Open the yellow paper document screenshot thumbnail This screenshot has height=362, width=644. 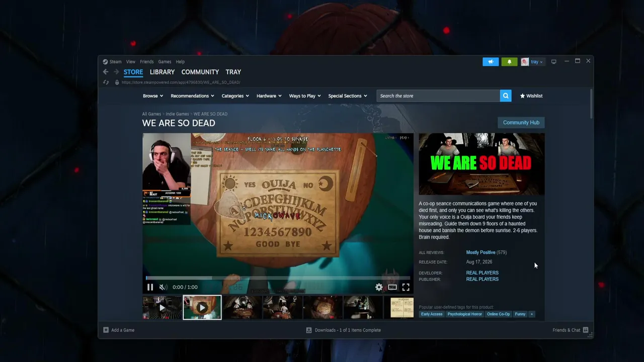(x=402, y=307)
